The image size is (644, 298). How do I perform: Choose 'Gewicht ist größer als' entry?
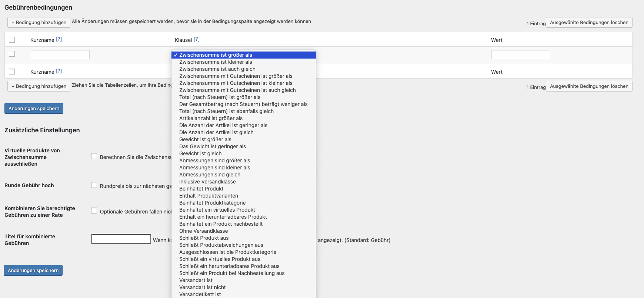tap(244, 139)
